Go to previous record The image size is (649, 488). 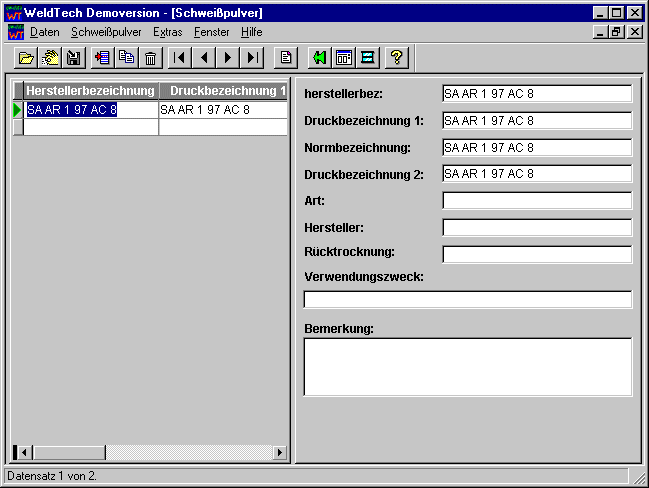coord(204,58)
